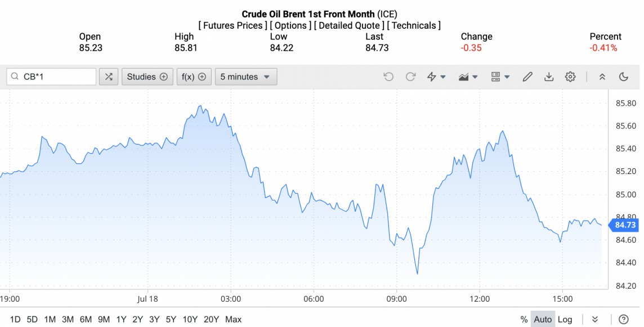Expand the chart type dropdown

(x=468, y=77)
